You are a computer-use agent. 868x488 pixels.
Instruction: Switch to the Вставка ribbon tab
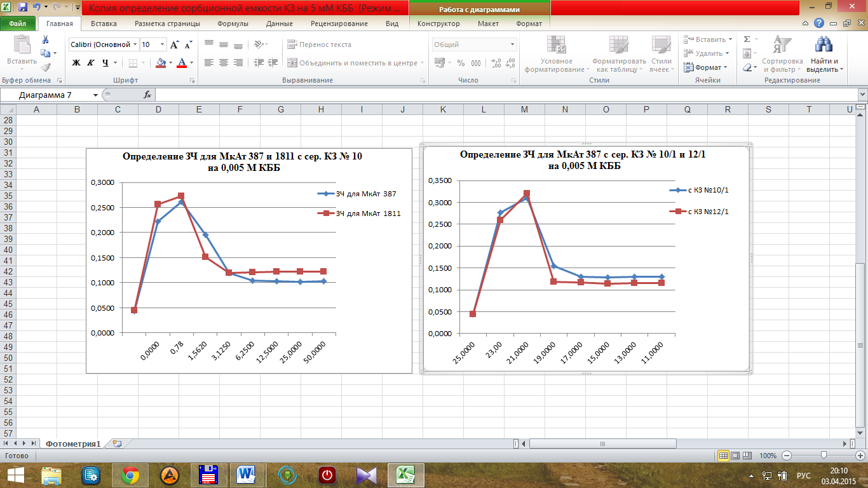104,24
